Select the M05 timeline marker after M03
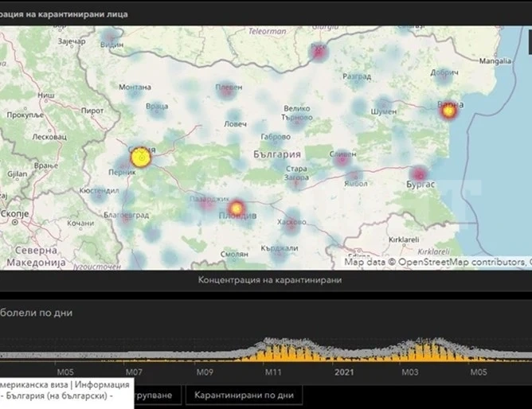 pos(479,372)
